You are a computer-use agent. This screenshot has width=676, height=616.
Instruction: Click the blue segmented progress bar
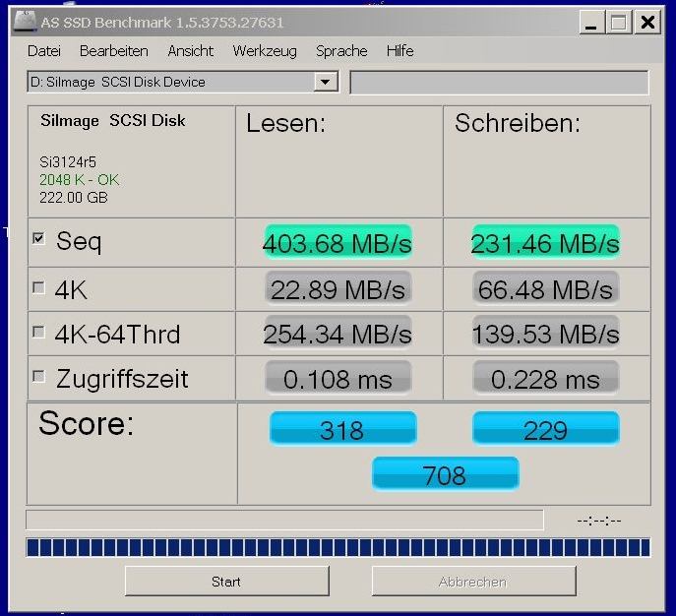coord(338,547)
